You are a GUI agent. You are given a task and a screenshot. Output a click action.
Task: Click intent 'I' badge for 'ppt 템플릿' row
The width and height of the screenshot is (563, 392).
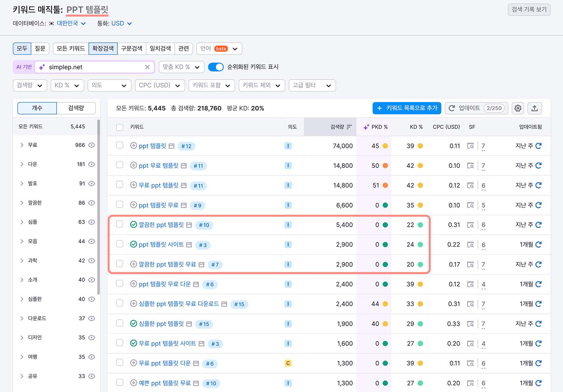coord(288,146)
